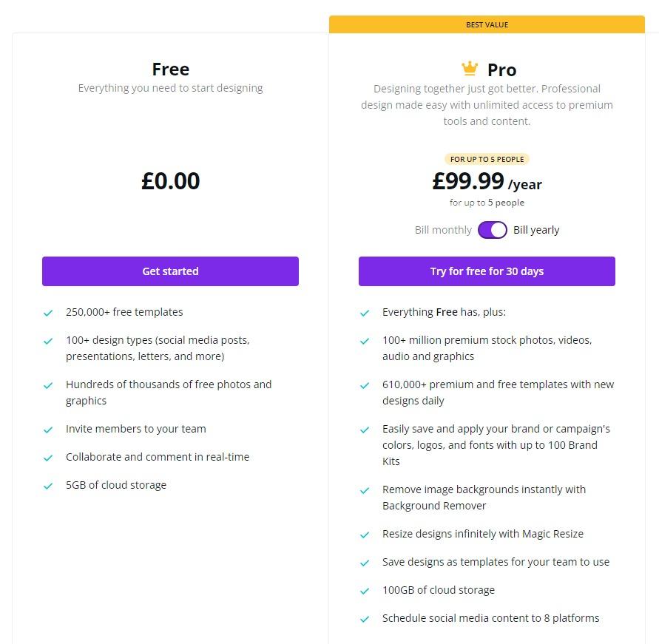Click the £0.00 price text
The width and height of the screenshot is (659, 644).
(x=170, y=181)
